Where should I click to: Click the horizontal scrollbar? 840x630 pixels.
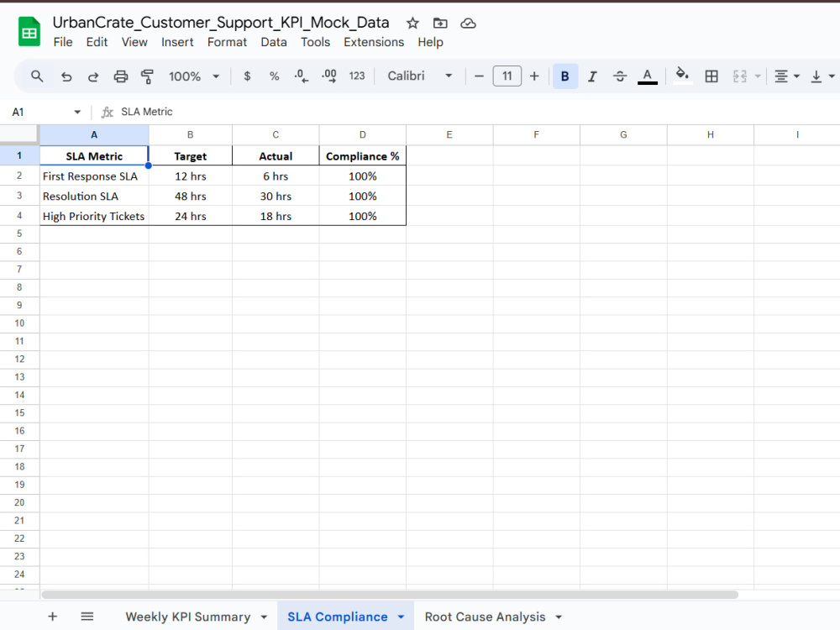pos(390,595)
